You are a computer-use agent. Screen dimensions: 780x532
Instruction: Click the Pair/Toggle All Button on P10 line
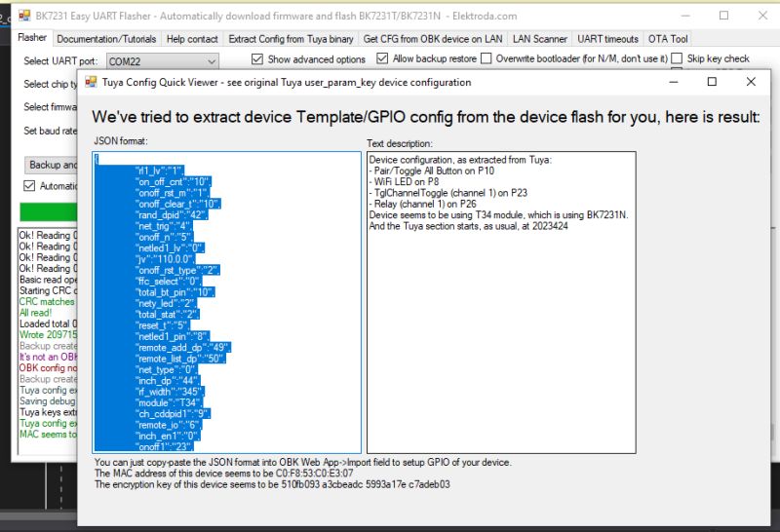coord(432,171)
